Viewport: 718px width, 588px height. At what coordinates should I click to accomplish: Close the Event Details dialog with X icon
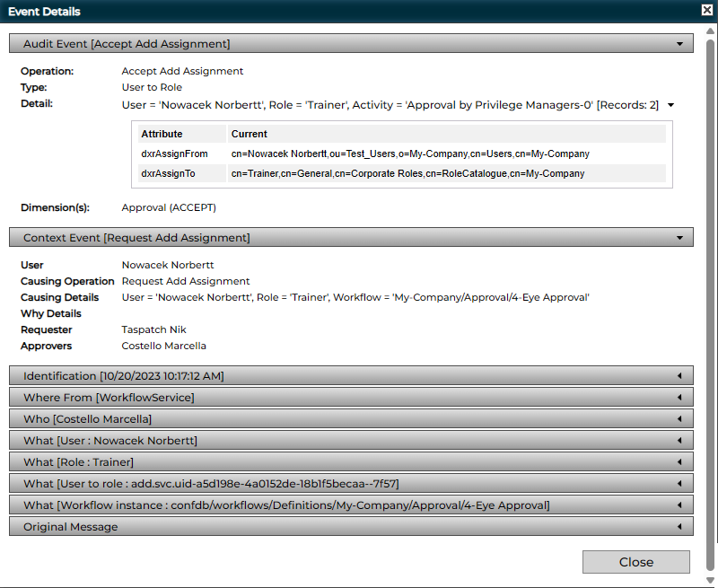point(706,11)
